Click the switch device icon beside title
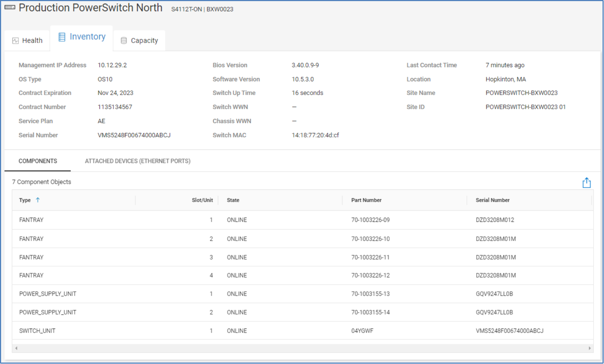This screenshot has height=364, width=604. click(x=10, y=8)
